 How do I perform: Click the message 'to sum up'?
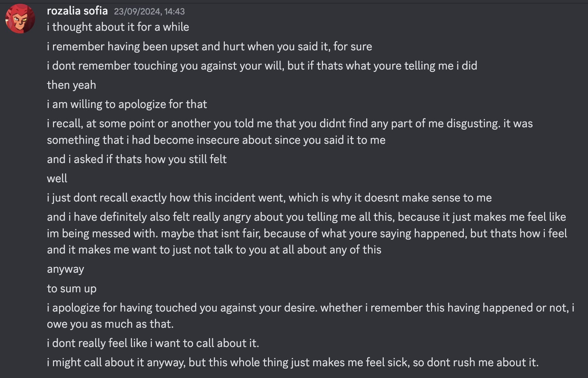coord(72,288)
